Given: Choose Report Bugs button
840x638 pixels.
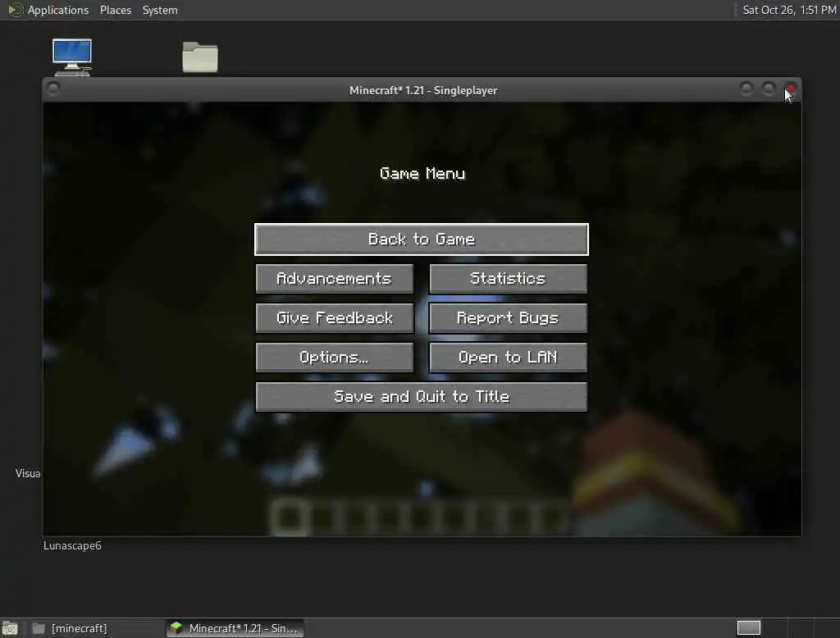Looking at the screenshot, I should point(508,318).
